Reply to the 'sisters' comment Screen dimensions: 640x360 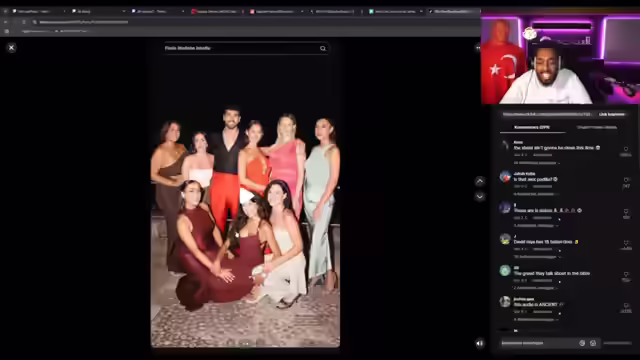pos(542,218)
